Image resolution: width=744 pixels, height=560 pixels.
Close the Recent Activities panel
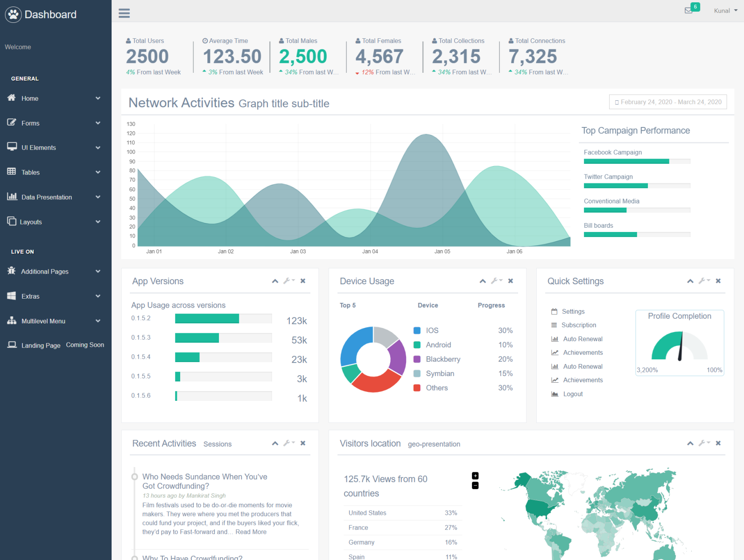303,443
